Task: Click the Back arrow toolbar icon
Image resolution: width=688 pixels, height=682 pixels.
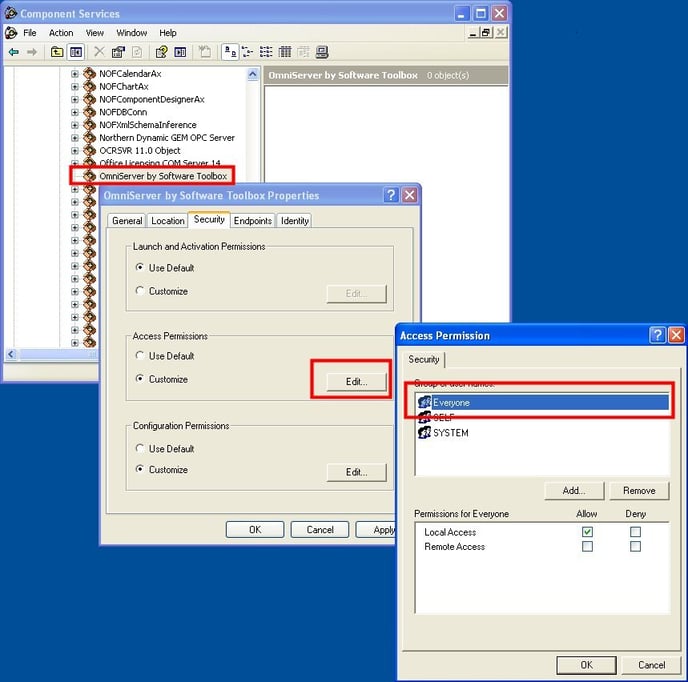Action: pos(13,52)
